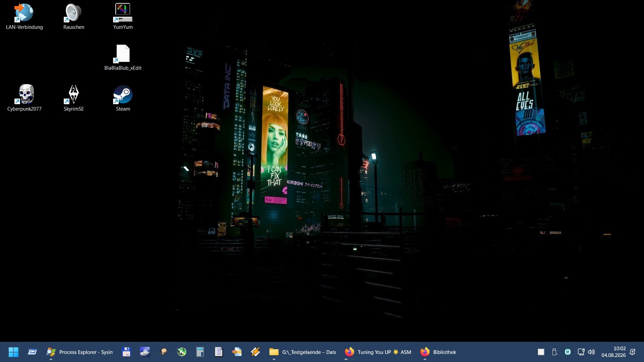Click the white square tray icon
Viewport: 644px width, 362px height.
541,352
